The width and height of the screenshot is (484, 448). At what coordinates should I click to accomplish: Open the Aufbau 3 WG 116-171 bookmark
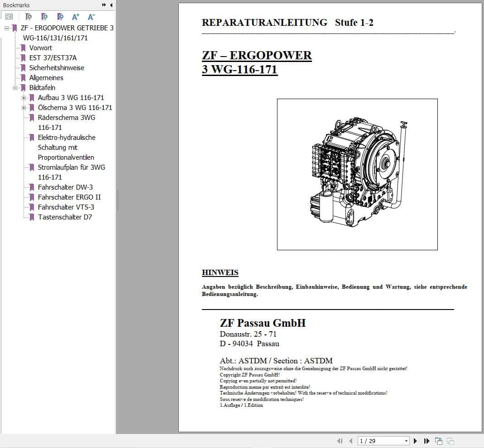pyautogui.click(x=71, y=97)
